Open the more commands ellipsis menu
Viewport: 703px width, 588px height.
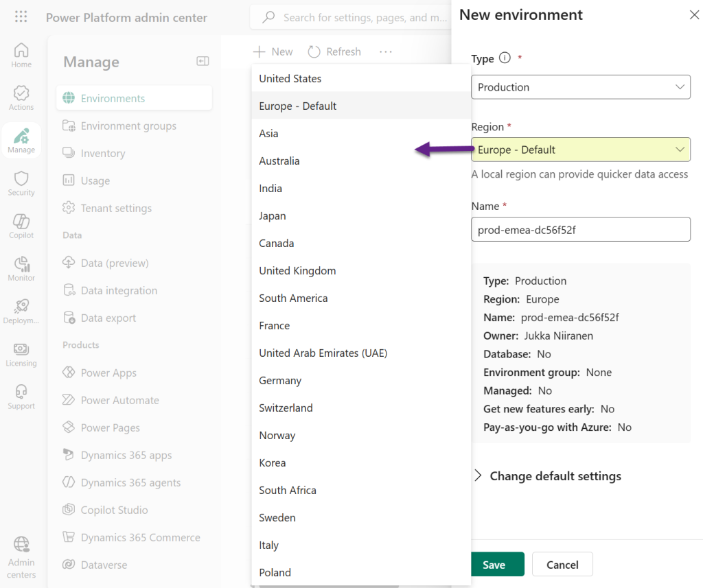click(x=386, y=52)
